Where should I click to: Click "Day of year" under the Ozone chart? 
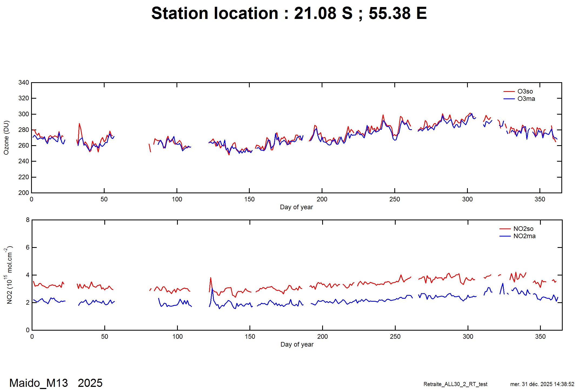[x=296, y=207]
